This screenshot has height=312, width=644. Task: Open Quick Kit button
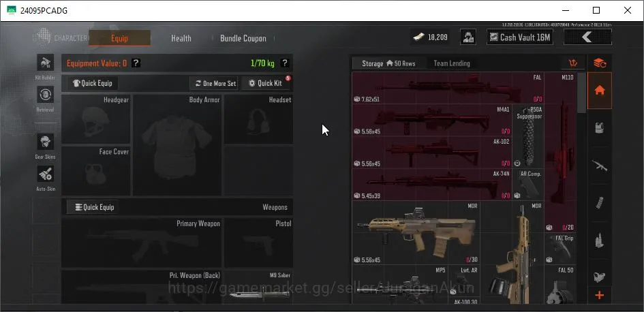[x=266, y=83]
